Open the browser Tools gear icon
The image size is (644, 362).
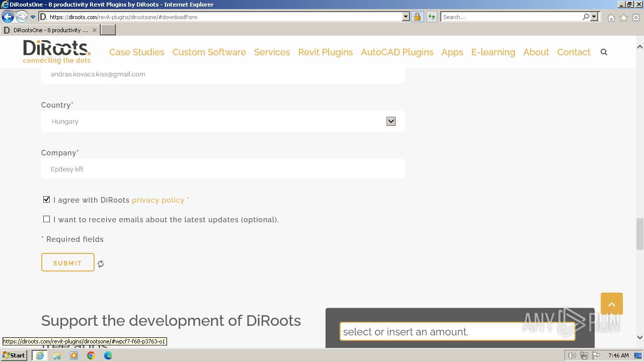pos(636,18)
